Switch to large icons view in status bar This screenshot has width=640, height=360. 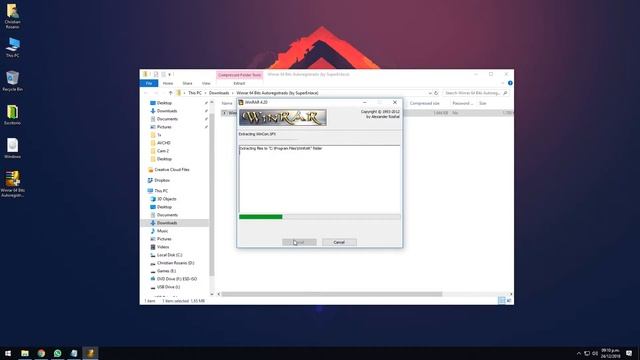(509, 300)
